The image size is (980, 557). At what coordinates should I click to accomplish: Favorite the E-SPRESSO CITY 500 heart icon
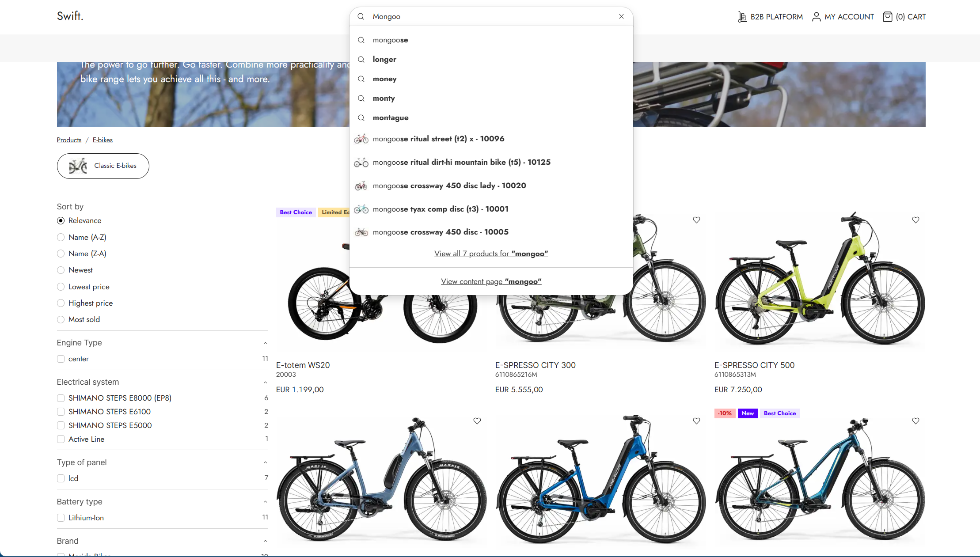915,220
